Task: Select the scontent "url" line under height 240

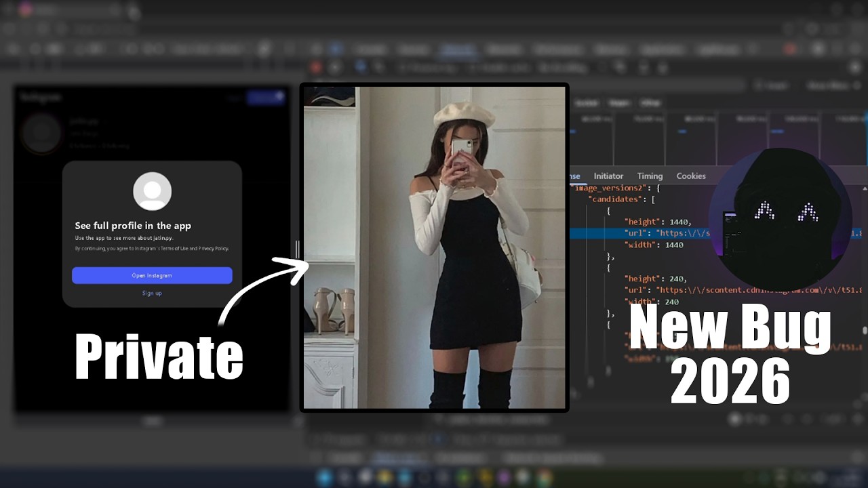Action: pos(743,290)
